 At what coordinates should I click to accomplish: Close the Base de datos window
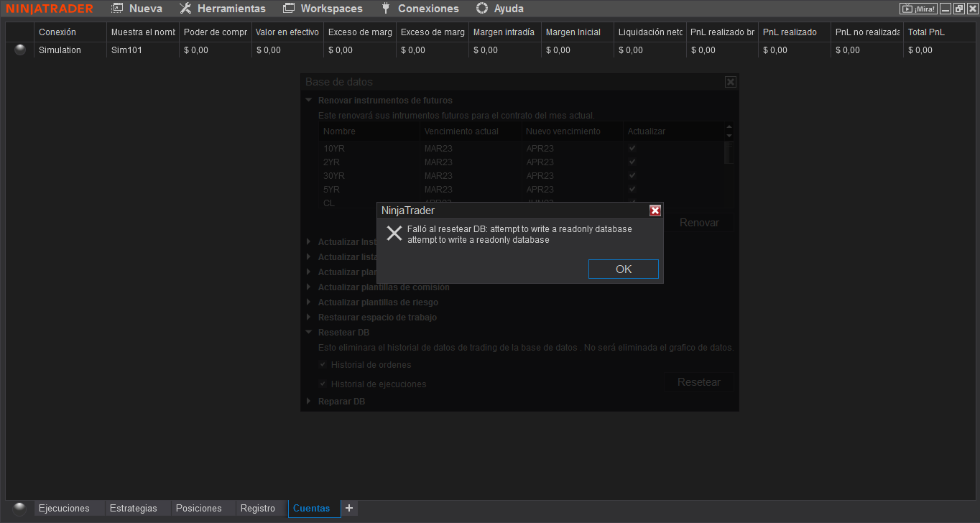click(x=731, y=82)
